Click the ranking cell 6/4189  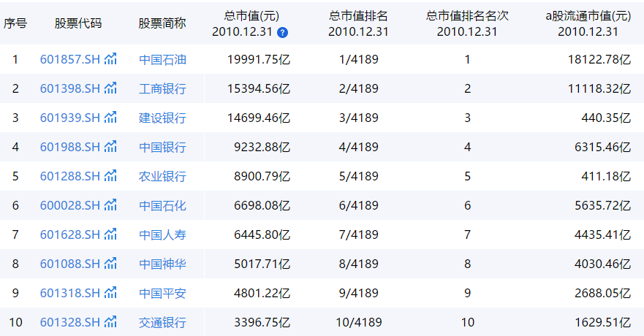359,205
